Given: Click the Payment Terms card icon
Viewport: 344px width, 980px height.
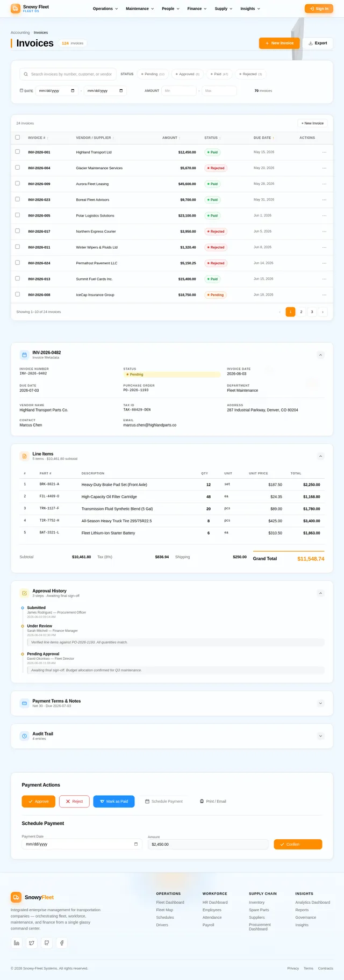Looking at the screenshot, I should point(24,703).
